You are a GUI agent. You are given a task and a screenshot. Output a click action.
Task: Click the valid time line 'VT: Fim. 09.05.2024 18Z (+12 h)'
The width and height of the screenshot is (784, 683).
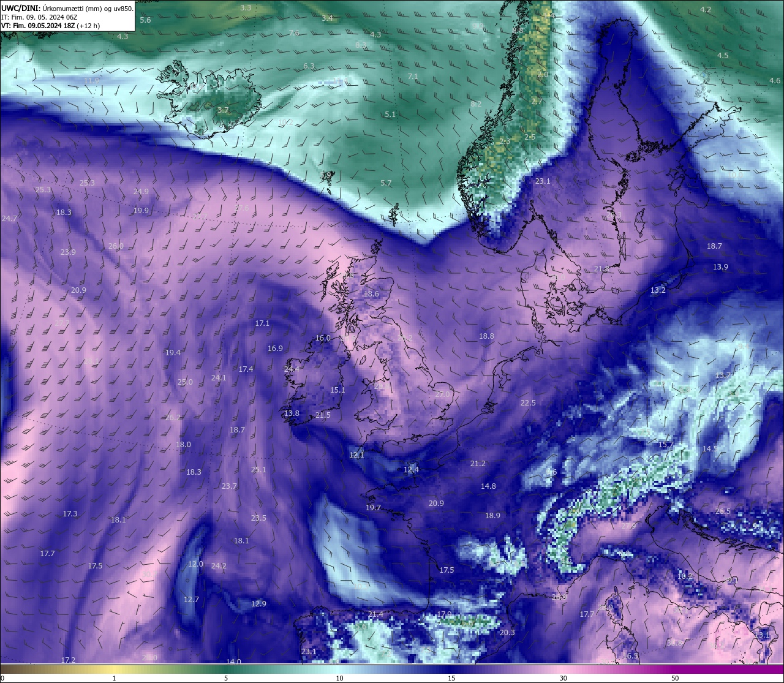(51, 26)
